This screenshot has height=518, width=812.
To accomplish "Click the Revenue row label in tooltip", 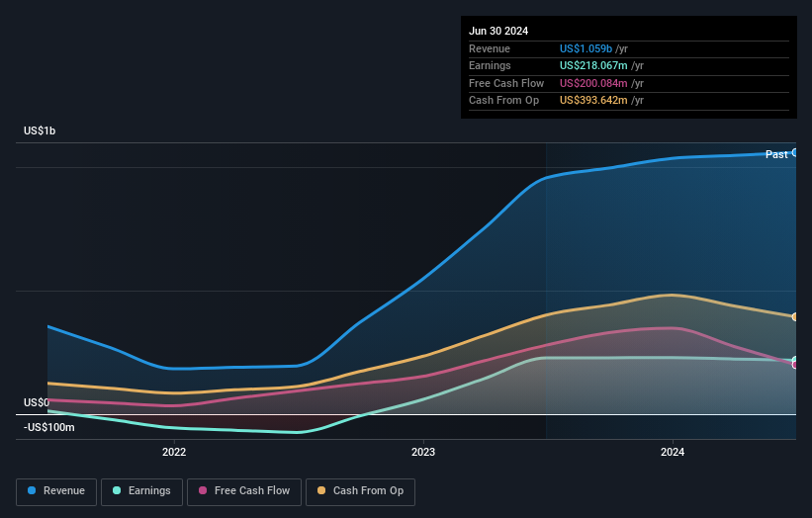I will 490,48.
